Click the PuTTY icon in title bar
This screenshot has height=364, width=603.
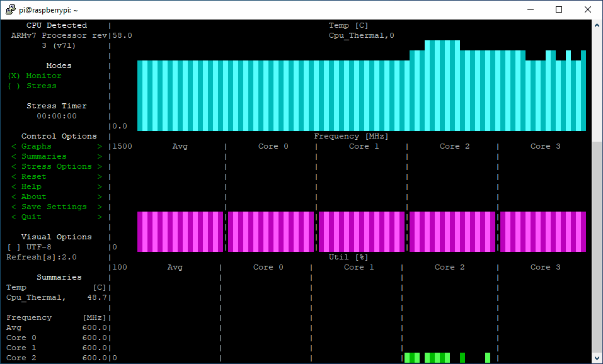(11, 9)
